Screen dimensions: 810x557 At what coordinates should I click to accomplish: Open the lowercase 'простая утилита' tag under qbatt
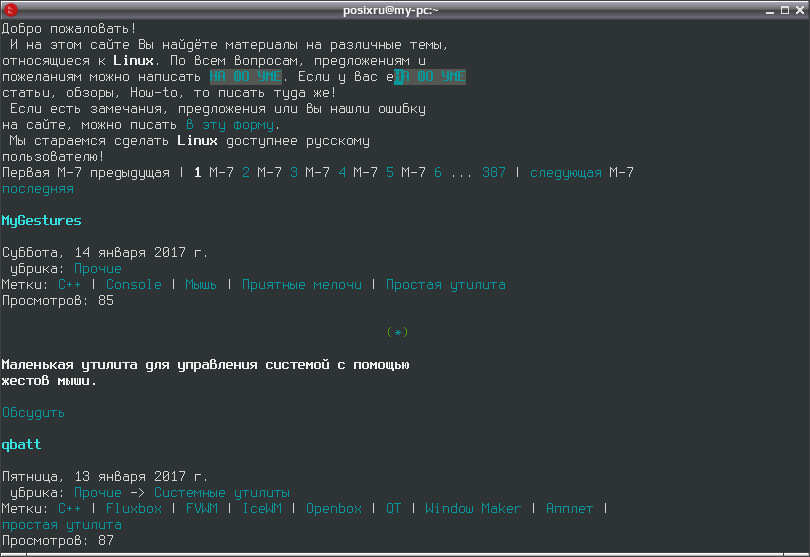(61, 525)
